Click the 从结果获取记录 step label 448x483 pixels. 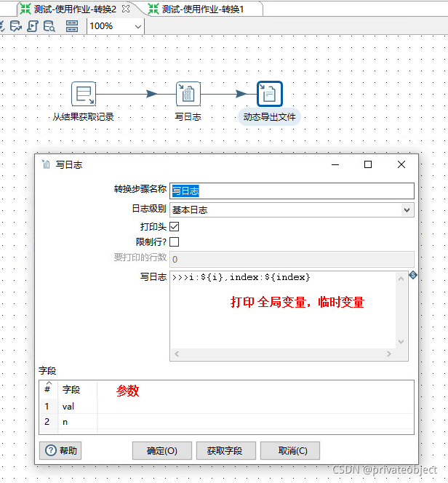click(x=83, y=116)
